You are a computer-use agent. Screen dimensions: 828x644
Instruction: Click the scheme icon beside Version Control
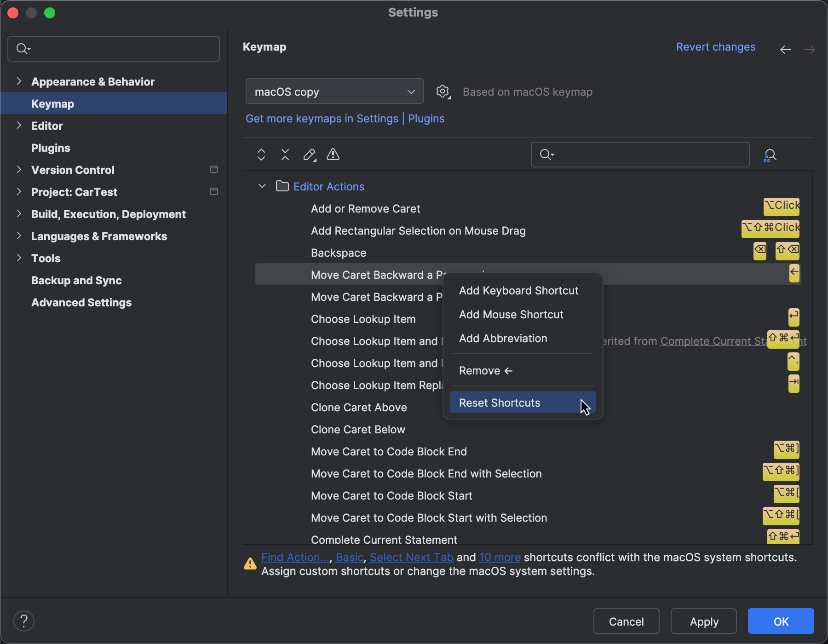pos(214,169)
